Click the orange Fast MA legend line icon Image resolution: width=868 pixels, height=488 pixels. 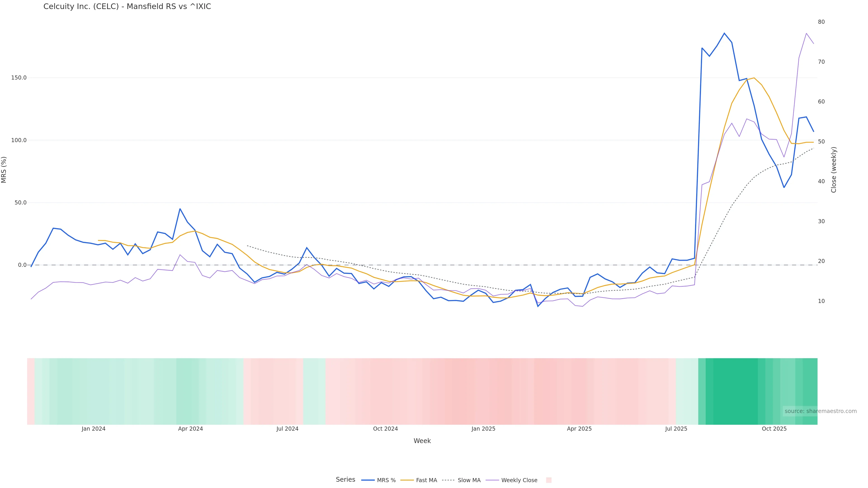[x=407, y=480]
